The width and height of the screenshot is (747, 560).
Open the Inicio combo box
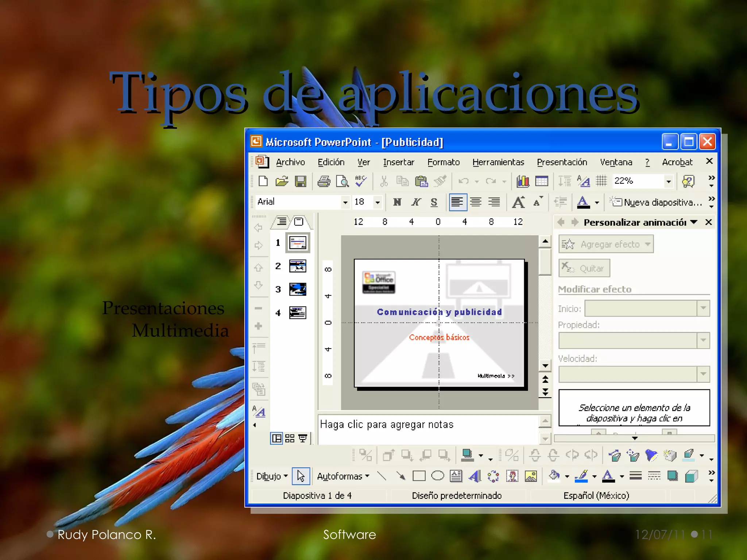click(x=647, y=308)
